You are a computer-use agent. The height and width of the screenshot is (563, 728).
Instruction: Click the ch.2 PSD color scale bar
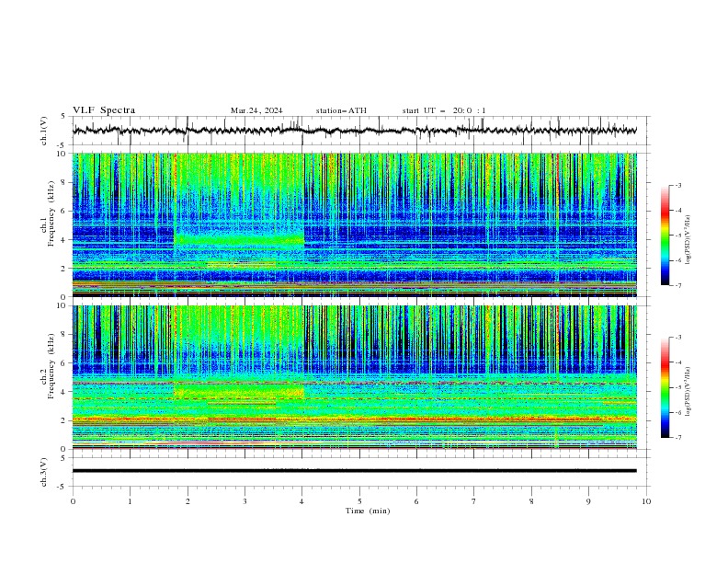(665, 387)
